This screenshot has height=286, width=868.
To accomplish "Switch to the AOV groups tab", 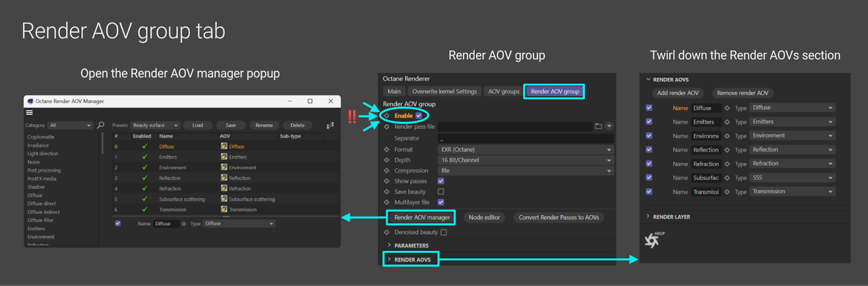I will (x=503, y=91).
